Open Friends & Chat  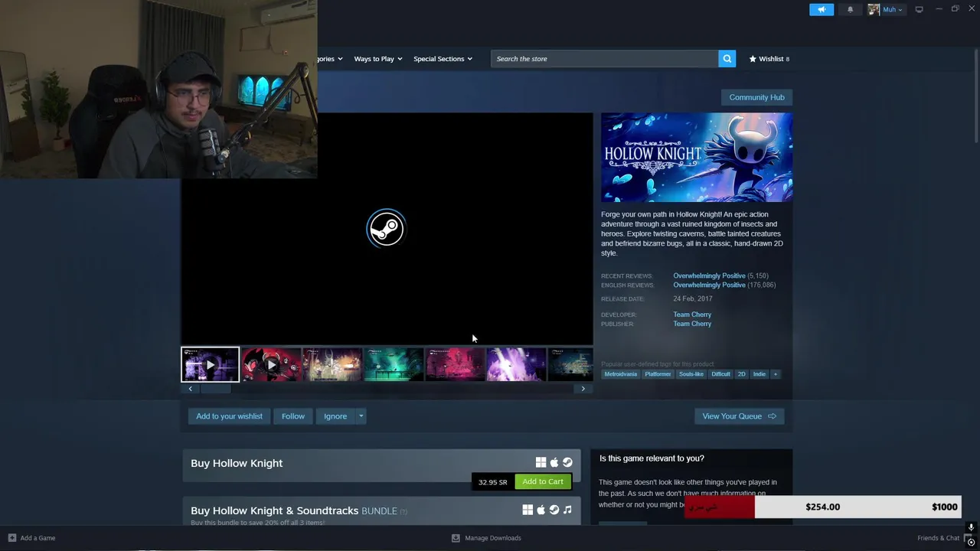pyautogui.click(x=938, y=538)
